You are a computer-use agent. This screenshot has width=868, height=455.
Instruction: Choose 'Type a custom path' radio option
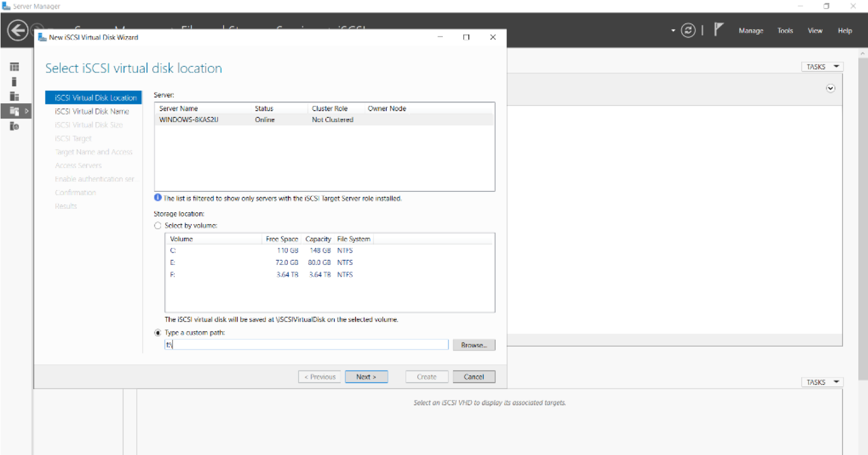click(x=158, y=333)
